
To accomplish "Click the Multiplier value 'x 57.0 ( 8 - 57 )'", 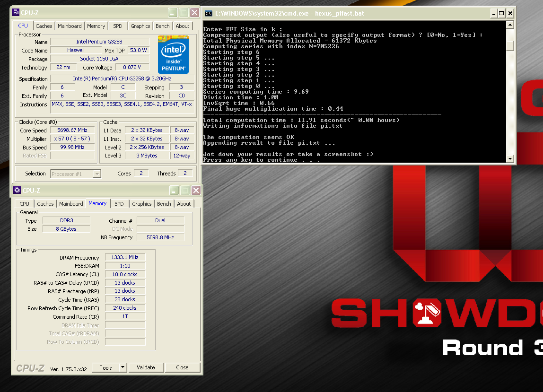I will [72, 139].
